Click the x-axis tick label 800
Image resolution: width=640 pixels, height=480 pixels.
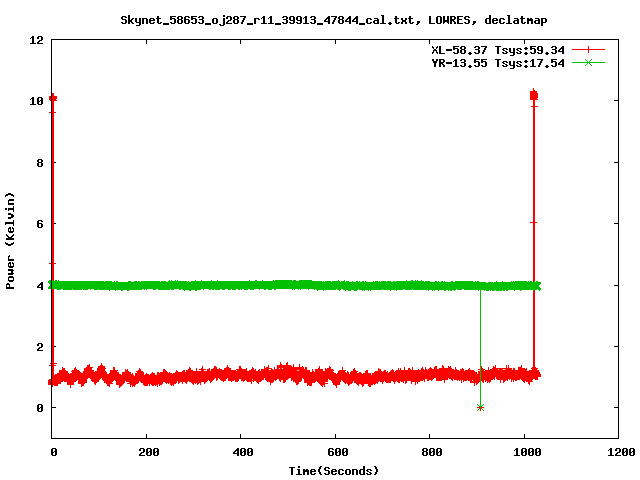pyautogui.click(x=432, y=452)
